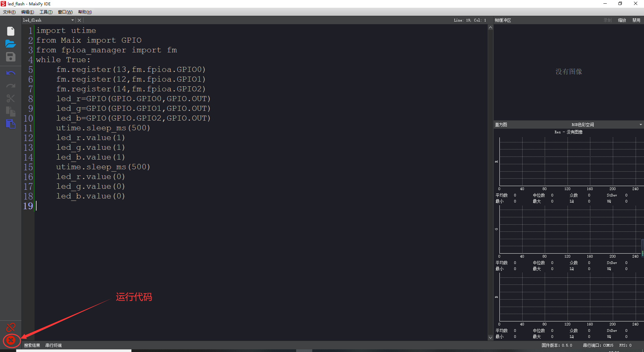Screen dimensions: 644x352
Task: Open the 编辑(E) menu
Action: pyautogui.click(x=28, y=12)
